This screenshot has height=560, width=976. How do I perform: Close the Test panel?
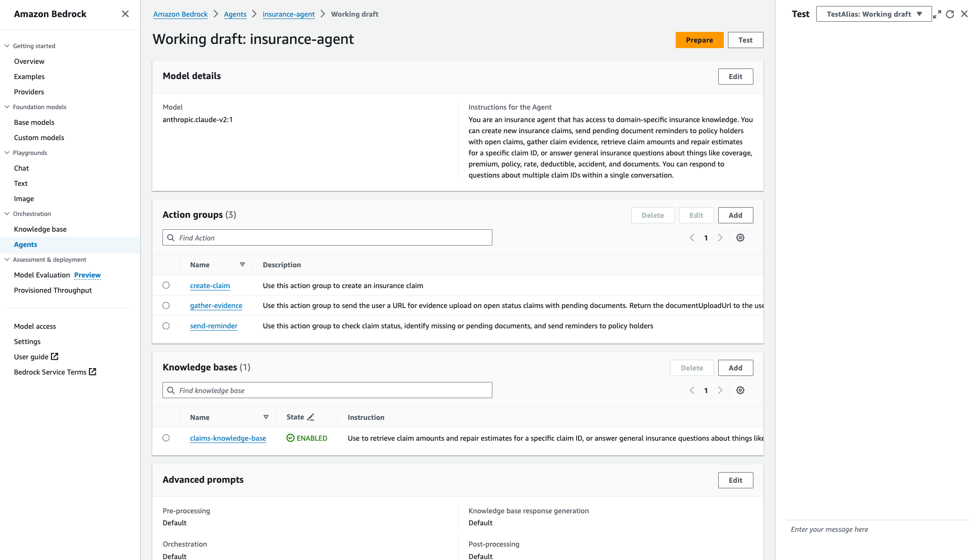[x=964, y=14]
